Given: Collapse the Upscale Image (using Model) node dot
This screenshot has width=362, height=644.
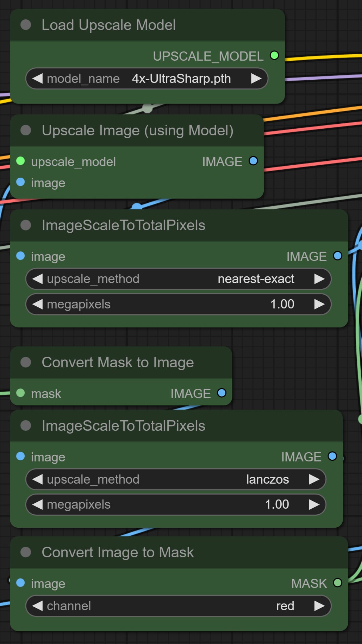Looking at the screenshot, I should [26, 130].
